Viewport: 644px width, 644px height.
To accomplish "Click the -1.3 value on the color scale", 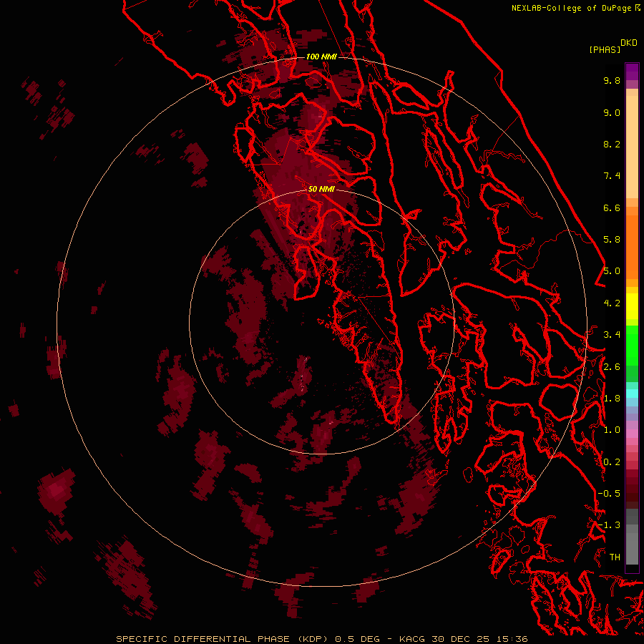I will (x=609, y=525).
